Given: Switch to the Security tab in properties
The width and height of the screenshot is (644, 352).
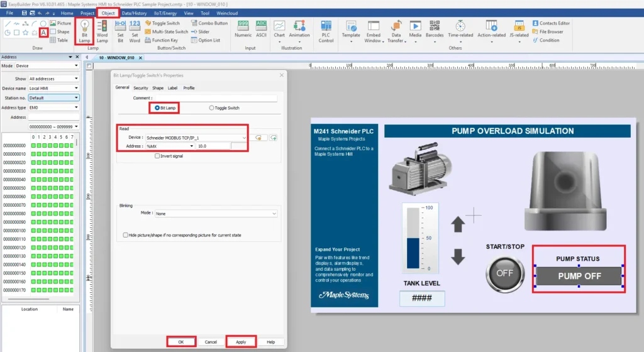Looking at the screenshot, I should point(140,88).
